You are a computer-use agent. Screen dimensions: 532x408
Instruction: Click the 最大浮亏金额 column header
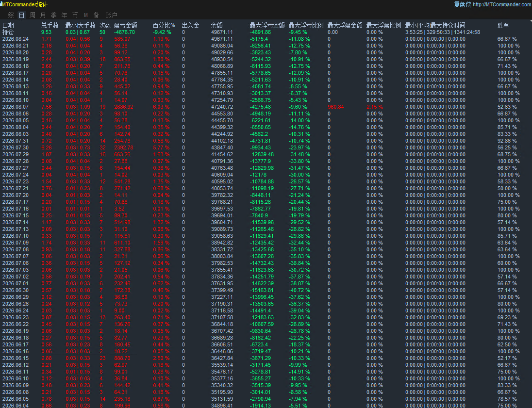click(x=267, y=25)
